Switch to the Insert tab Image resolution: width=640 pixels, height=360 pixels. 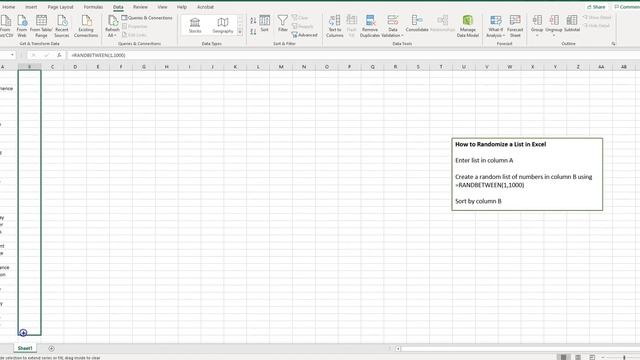31,7
